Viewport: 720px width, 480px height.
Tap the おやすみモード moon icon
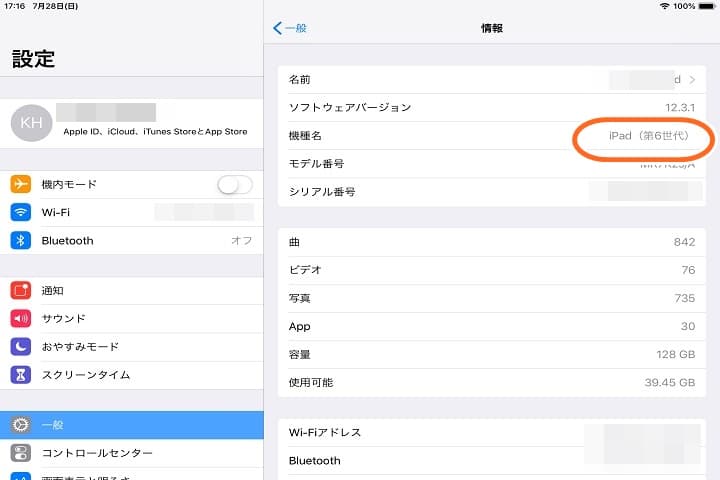[x=21, y=347]
